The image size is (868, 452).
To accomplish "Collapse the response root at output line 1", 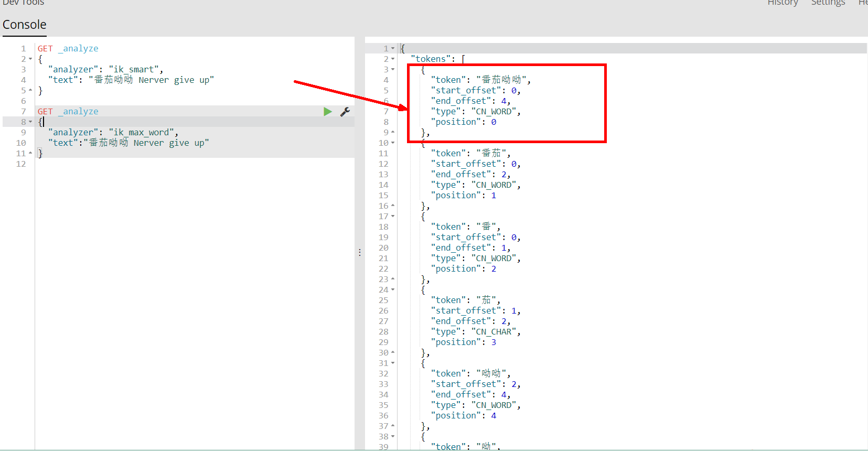I will (393, 49).
